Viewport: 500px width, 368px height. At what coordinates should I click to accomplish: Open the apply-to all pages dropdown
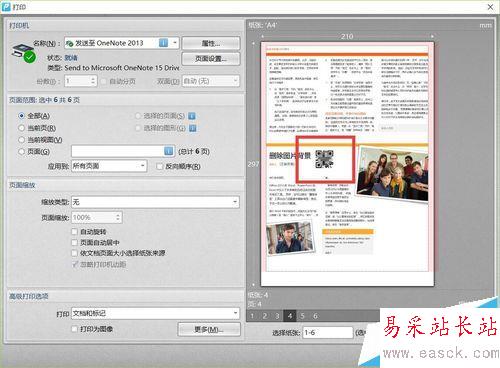click(x=109, y=166)
